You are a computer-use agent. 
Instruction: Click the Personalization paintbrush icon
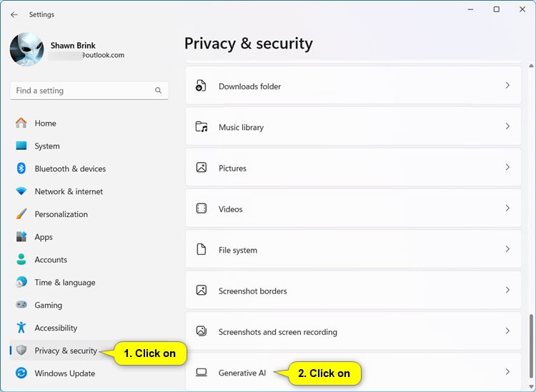pos(21,214)
